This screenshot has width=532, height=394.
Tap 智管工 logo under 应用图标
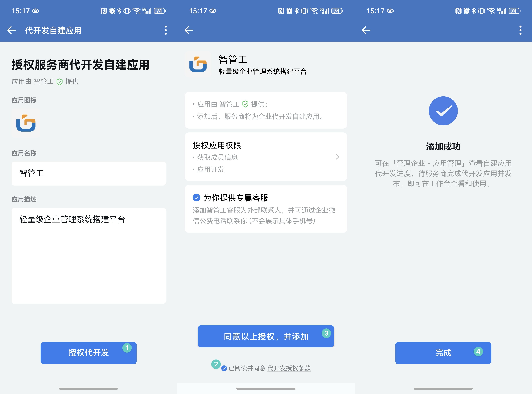(x=26, y=123)
